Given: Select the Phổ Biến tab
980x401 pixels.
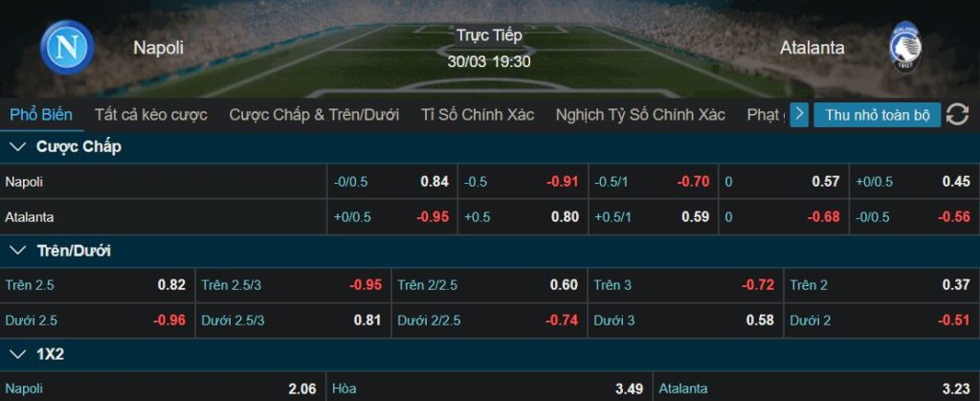Looking at the screenshot, I should pyautogui.click(x=41, y=115).
